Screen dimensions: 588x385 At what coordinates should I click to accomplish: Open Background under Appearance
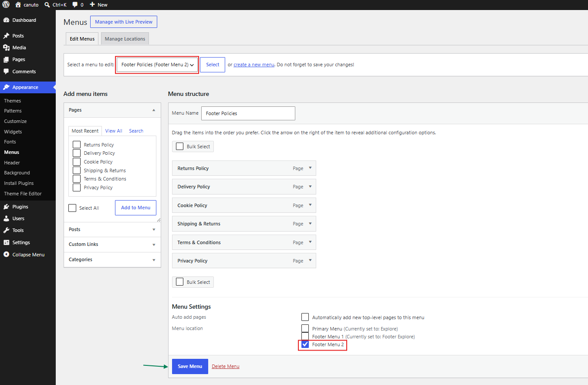coord(17,173)
